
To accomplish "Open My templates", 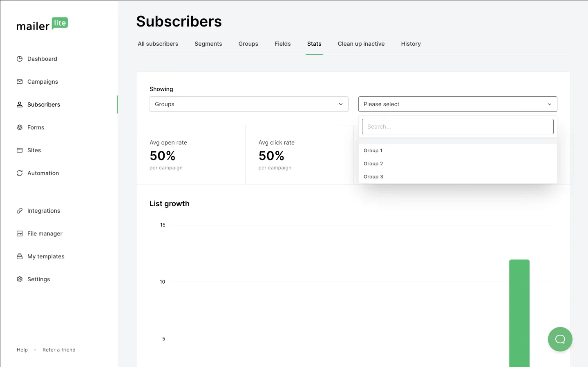I will 46,256.
